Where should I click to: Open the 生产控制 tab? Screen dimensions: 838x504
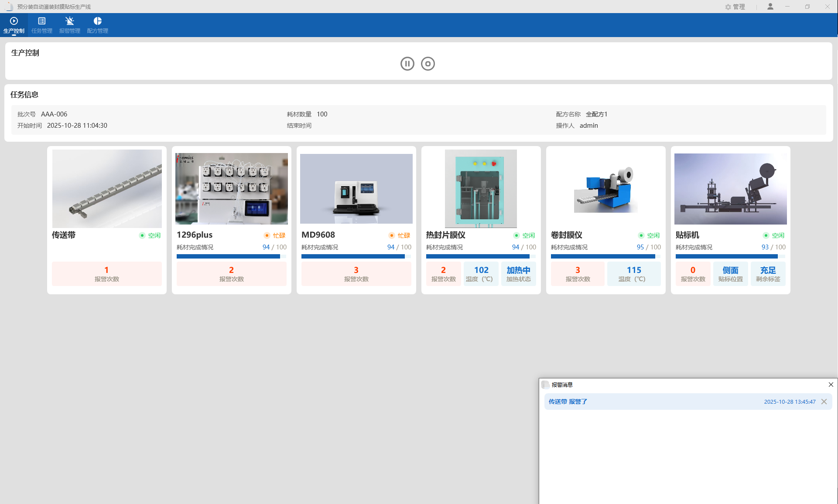click(14, 25)
